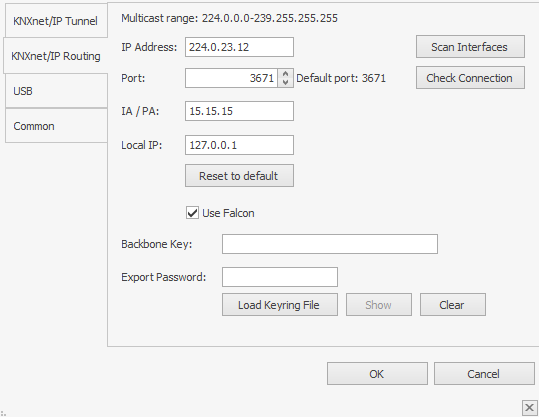Click the Export Password field
Image resolution: width=539 pixels, height=417 pixels.
click(280, 277)
